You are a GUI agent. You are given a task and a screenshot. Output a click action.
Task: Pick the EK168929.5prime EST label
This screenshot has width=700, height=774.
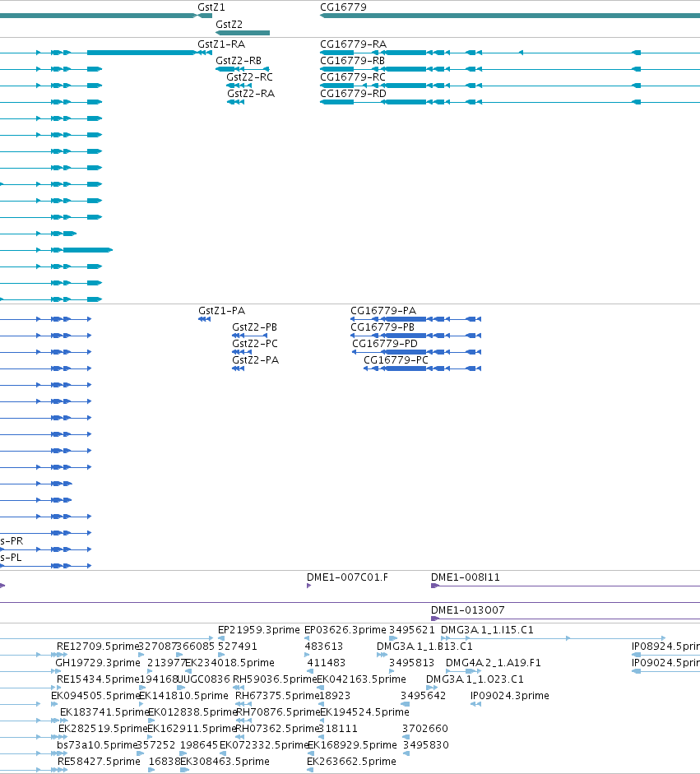352,745
